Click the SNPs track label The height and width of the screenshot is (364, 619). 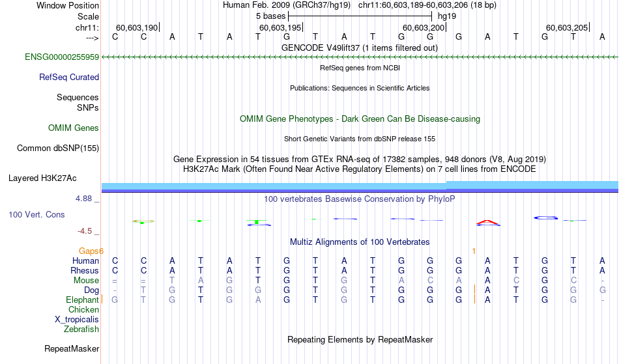click(x=88, y=107)
